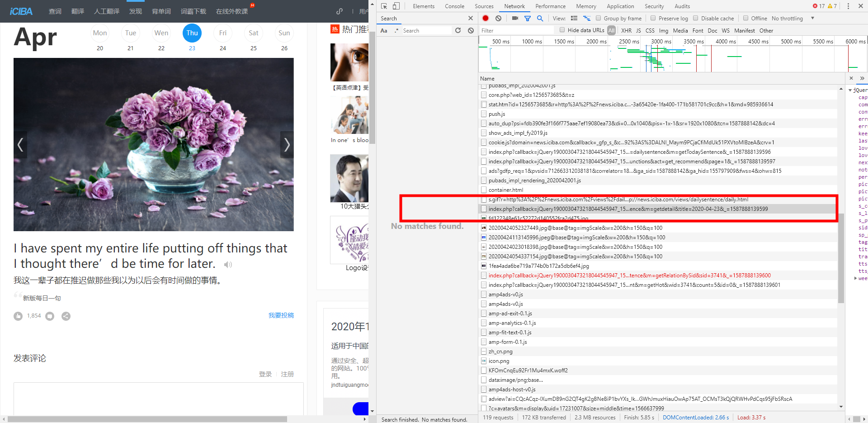Refresh the search results
868x423 pixels.
click(x=458, y=30)
